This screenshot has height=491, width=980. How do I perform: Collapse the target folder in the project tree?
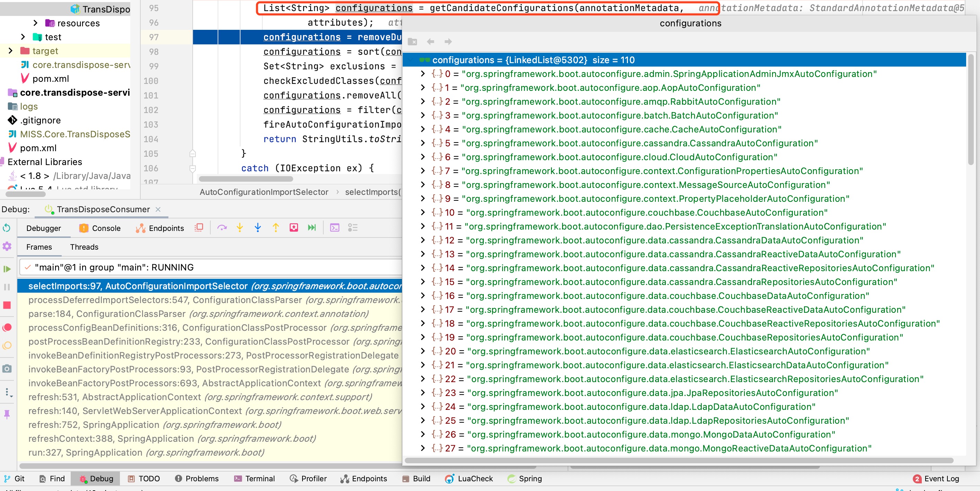tap(10, 51)
